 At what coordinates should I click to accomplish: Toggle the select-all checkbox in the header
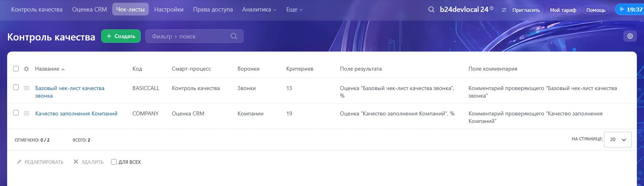pyautogui.click(x=16, y=69)
